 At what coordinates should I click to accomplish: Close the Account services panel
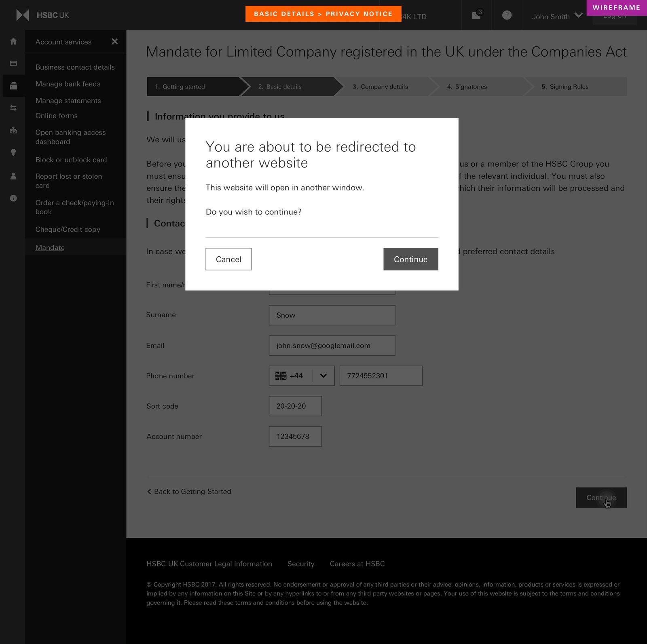114,42
